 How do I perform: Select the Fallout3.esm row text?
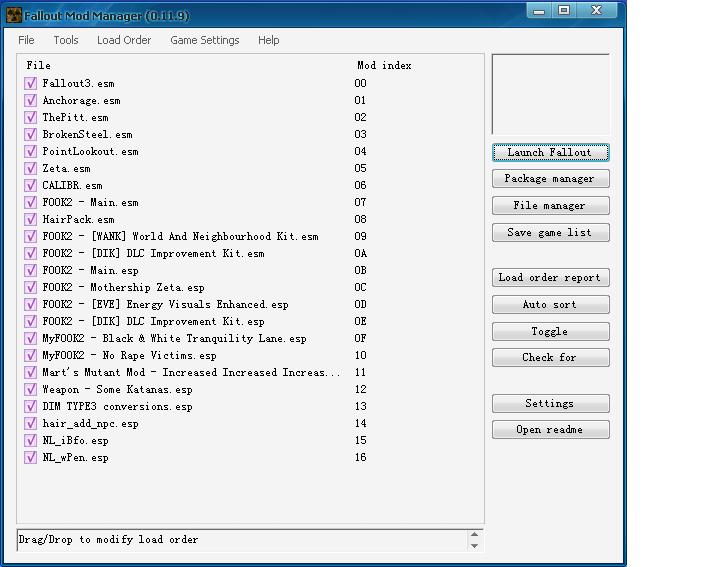click(x=79, y=84)
